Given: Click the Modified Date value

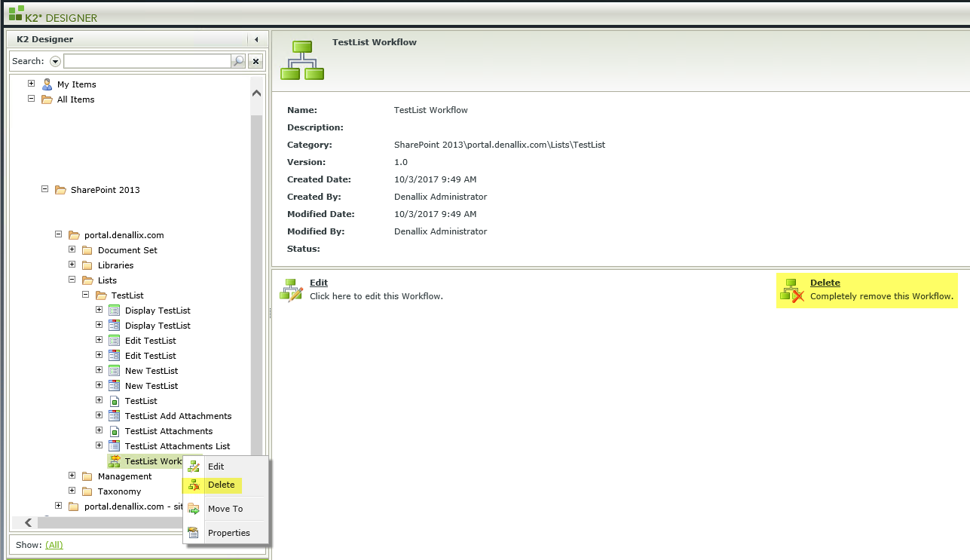Looking at the screenshot, I should tap(436, 214).
